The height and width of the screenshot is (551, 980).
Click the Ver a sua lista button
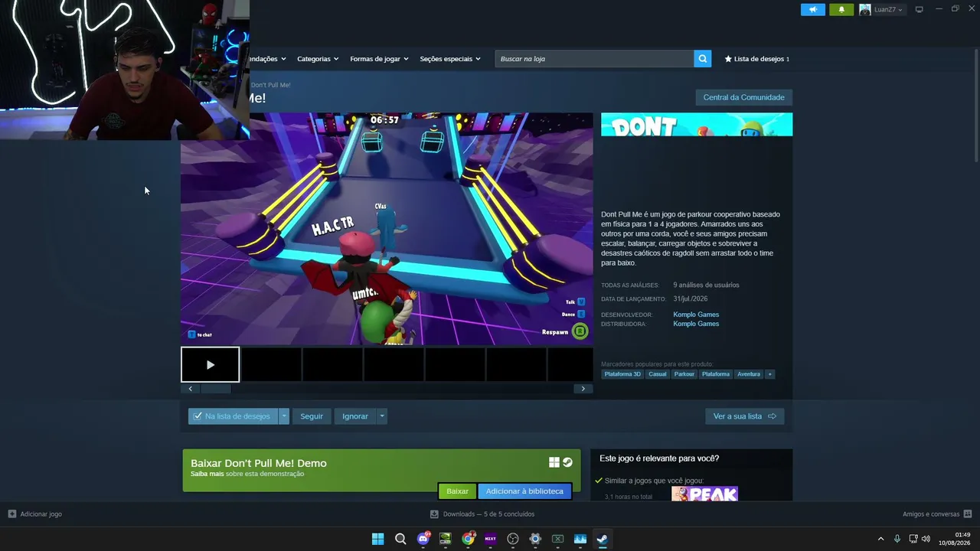pos(744,416)
